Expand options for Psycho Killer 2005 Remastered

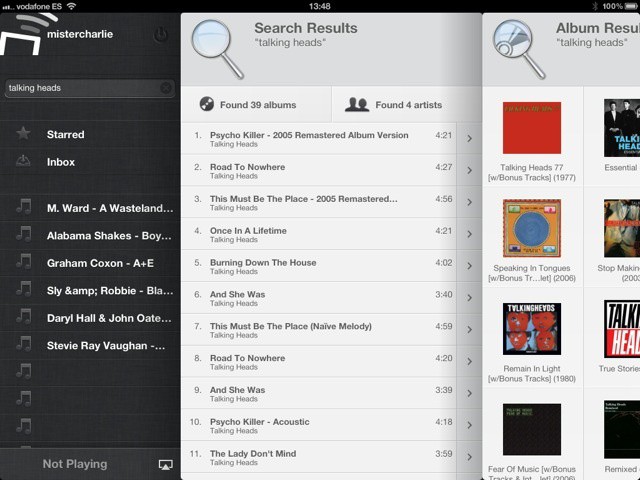[x=469, y=139]
